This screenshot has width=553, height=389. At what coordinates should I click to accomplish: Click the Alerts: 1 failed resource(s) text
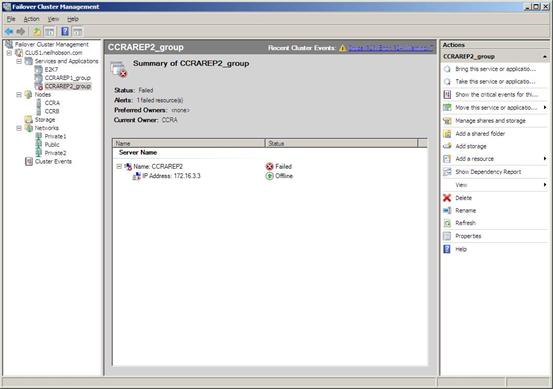148,100
